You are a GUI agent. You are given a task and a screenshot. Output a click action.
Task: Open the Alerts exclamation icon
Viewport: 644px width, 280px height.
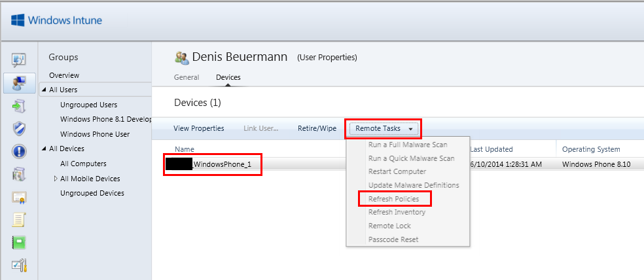(18, 152)
